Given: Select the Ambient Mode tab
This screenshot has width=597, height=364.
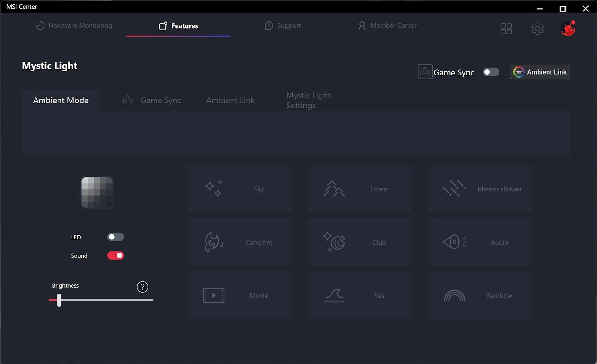Looking at the screenshot, I should (61, 100).
